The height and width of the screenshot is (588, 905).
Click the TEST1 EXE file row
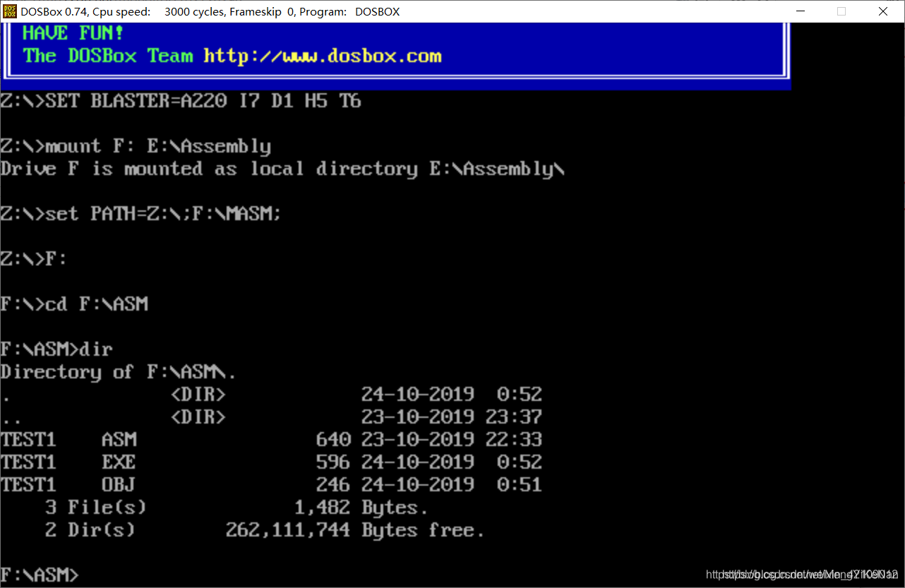pyautogui.click(x=271, y=462)
